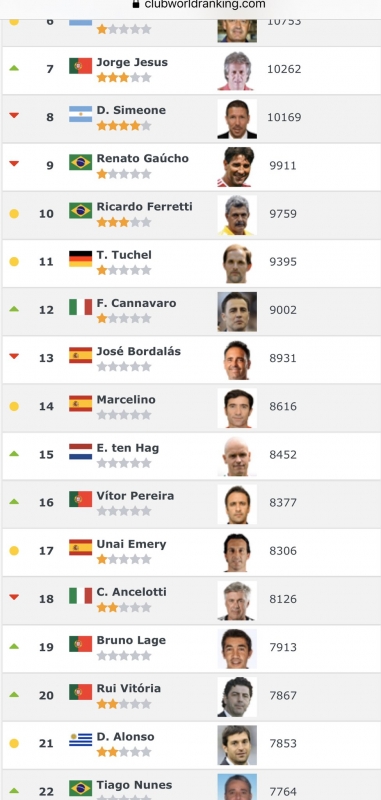Click the 7913 points for Bruno Lage
The width and height of the screenshot is (381, 800).
pyautogui.click(x=283, y=647)
